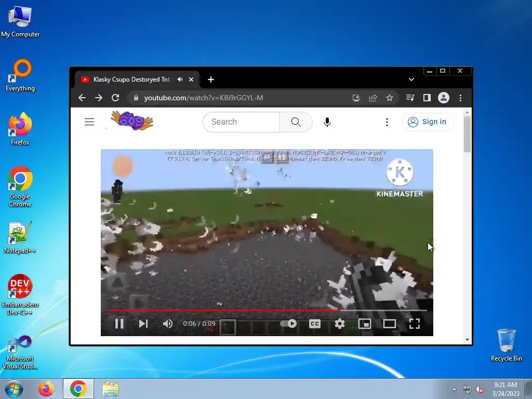Turn on closed captions
532x399 pixels.
point(314,324)
